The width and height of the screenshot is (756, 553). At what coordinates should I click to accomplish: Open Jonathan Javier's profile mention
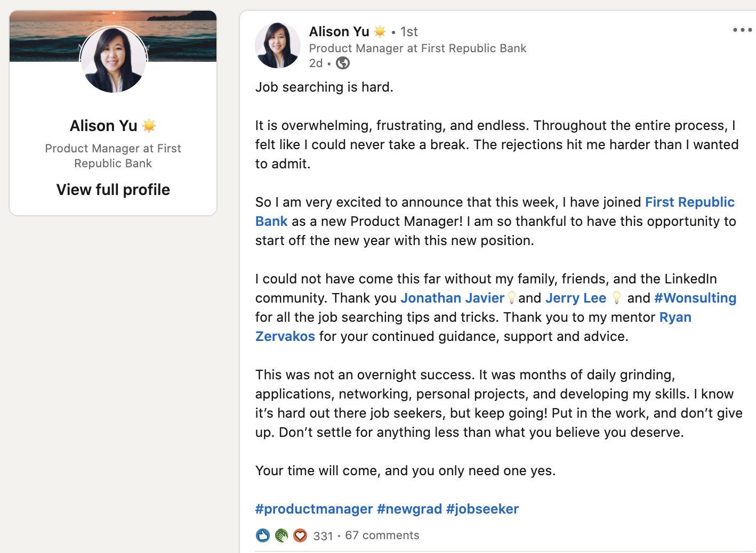pyautogui.click(x=452, y=298)
